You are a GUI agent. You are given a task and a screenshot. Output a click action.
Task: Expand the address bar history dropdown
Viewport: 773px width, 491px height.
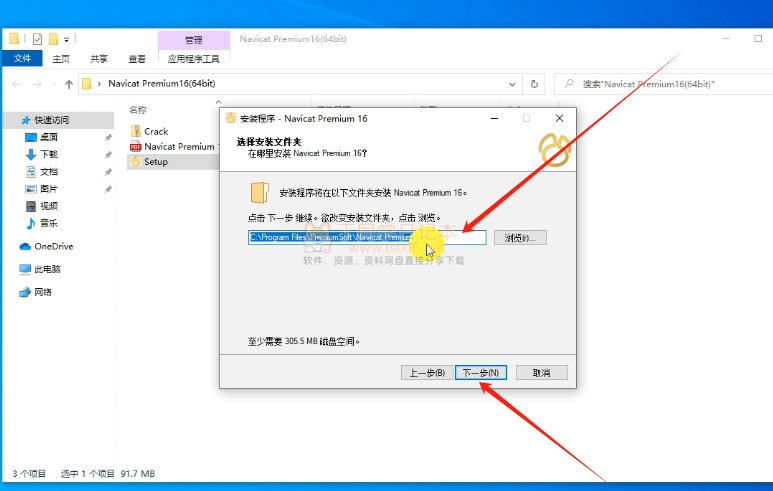click(x=512, y=84)
